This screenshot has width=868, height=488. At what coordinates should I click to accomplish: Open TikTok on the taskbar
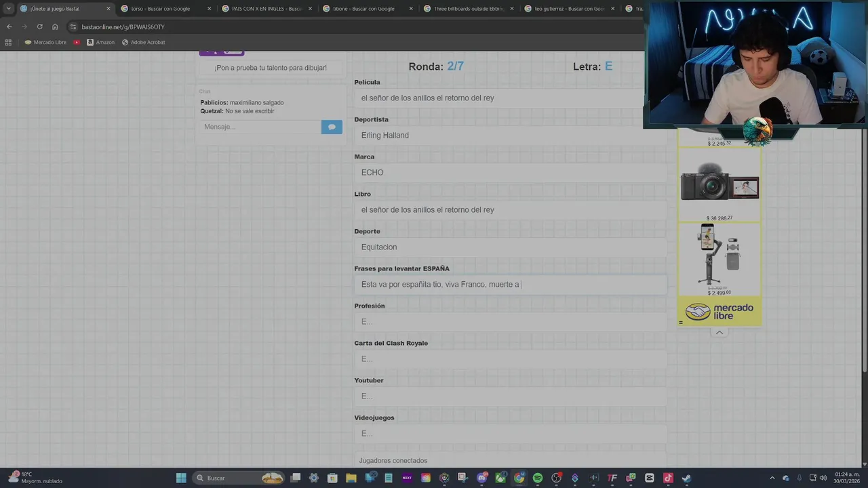coord(668,478)
